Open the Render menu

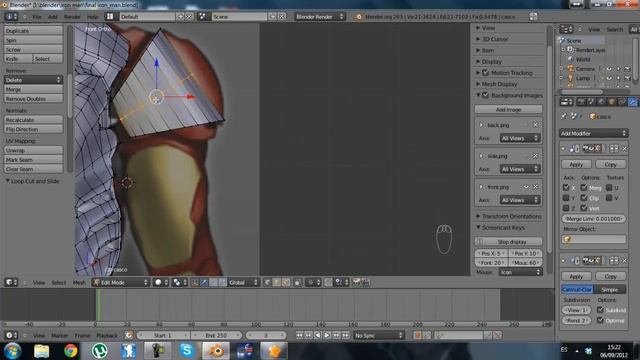[x=72, y=17]
